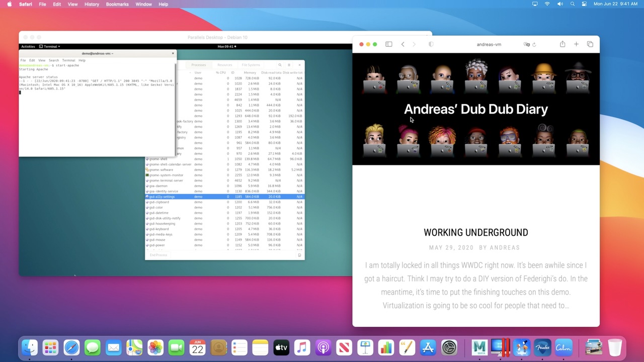Open System Preferences from the Dock

point(449,347)
